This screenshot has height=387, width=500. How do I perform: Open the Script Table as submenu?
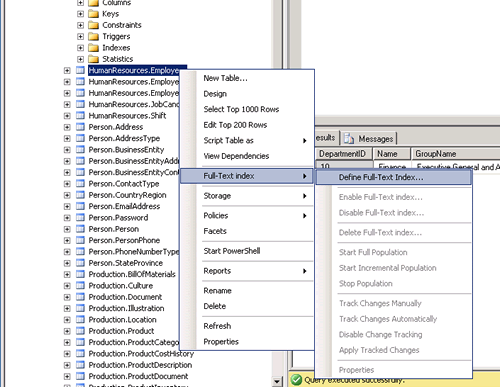(x=247, y=141)
